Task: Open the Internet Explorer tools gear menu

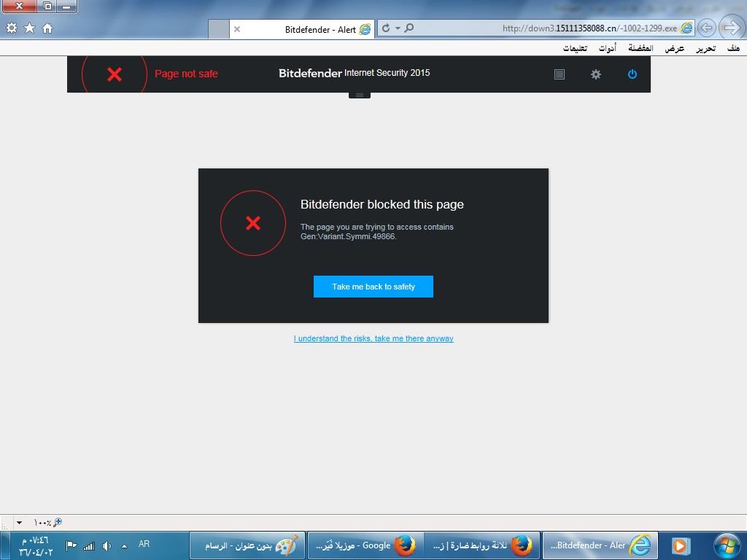Action: (x=12, y=28)
